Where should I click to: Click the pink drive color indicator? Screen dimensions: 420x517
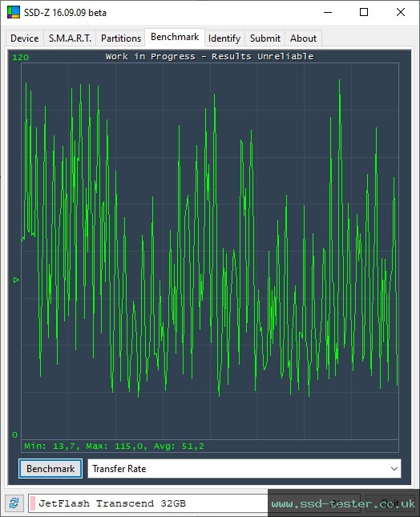click(33, 503)
